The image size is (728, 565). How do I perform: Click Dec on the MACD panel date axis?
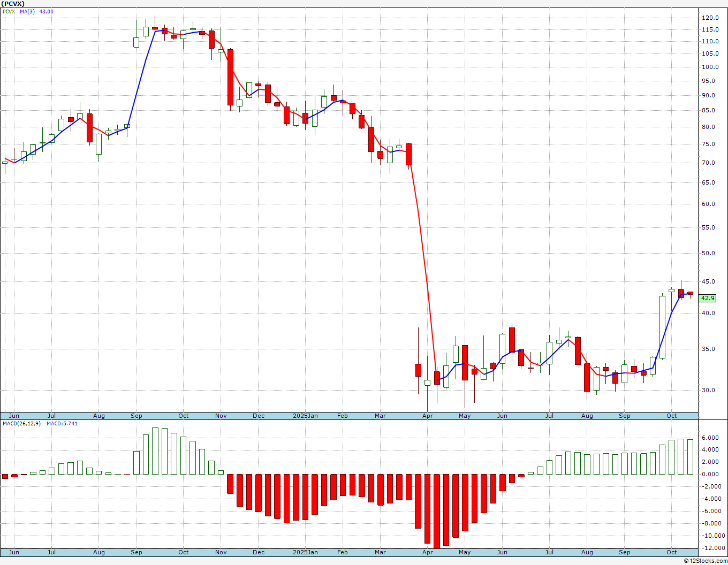tap(259, 552)
